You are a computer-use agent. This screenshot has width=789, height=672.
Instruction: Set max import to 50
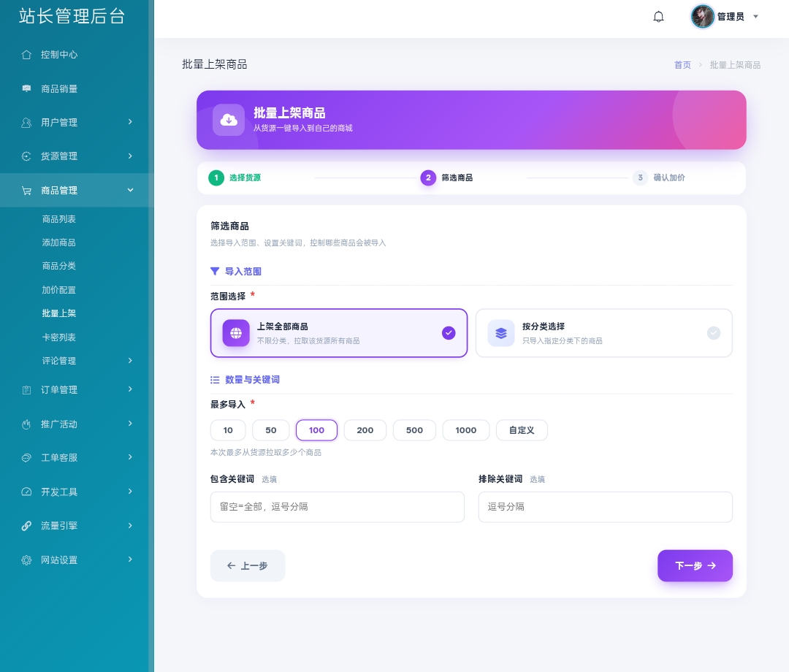(x=271, y=430)
